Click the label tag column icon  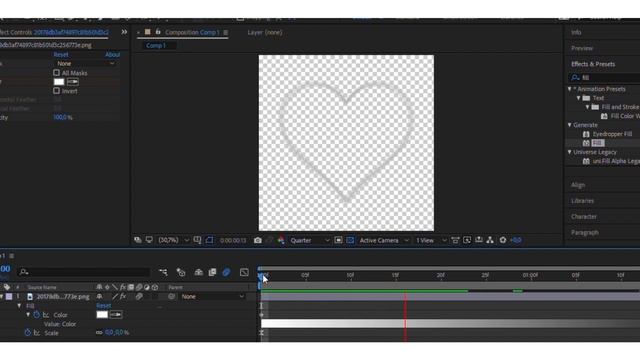(x=7, y=287)
